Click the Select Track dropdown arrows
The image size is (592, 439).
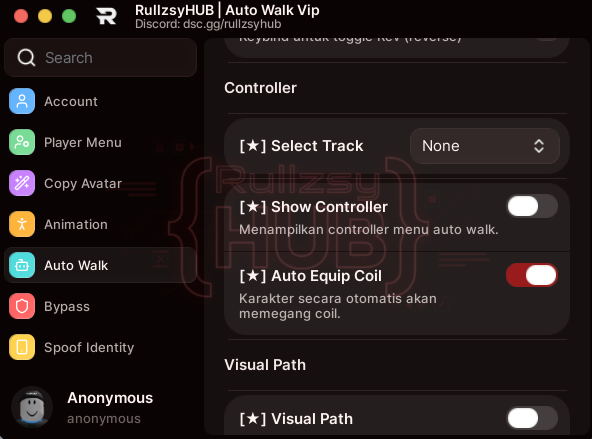pyautogui.click(x=539, y=146)
